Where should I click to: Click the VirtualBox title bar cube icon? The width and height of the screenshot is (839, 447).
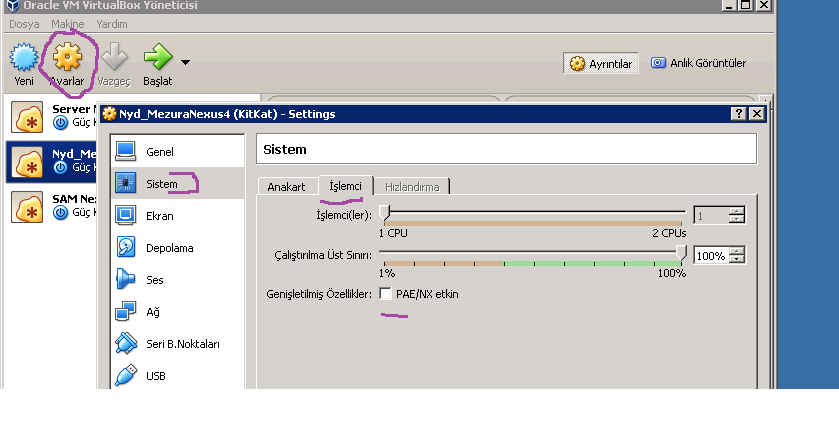pos(12,5)
